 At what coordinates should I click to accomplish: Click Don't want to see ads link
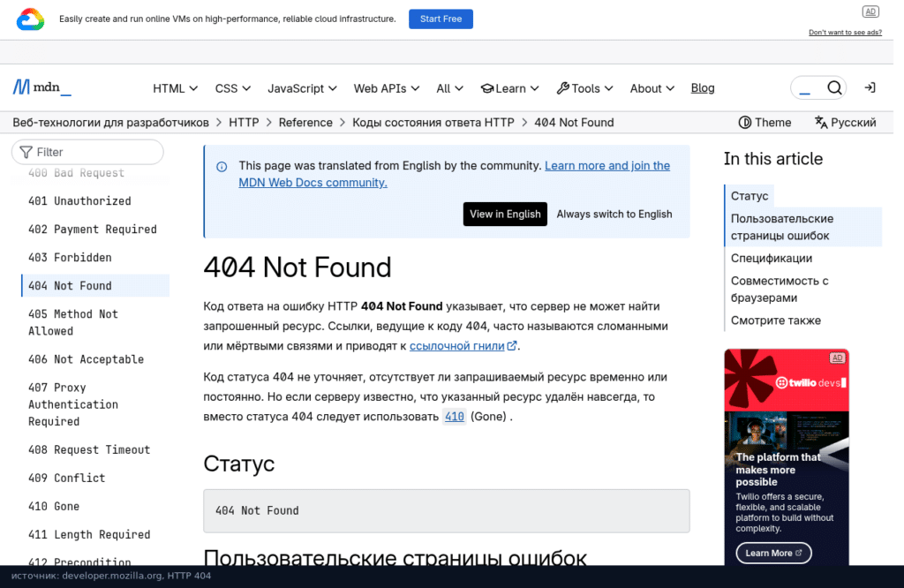pos(845,33)
